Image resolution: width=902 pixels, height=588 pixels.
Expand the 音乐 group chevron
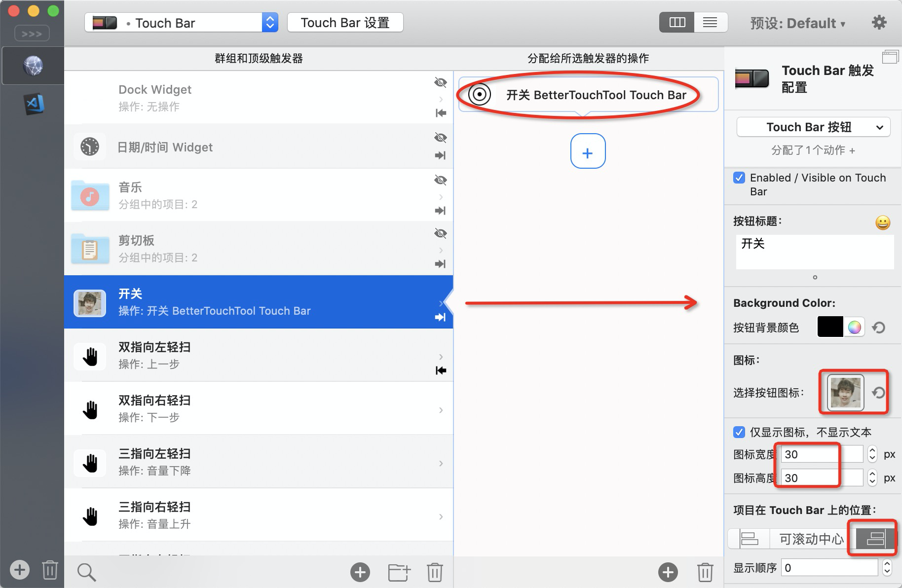point(441,196)
